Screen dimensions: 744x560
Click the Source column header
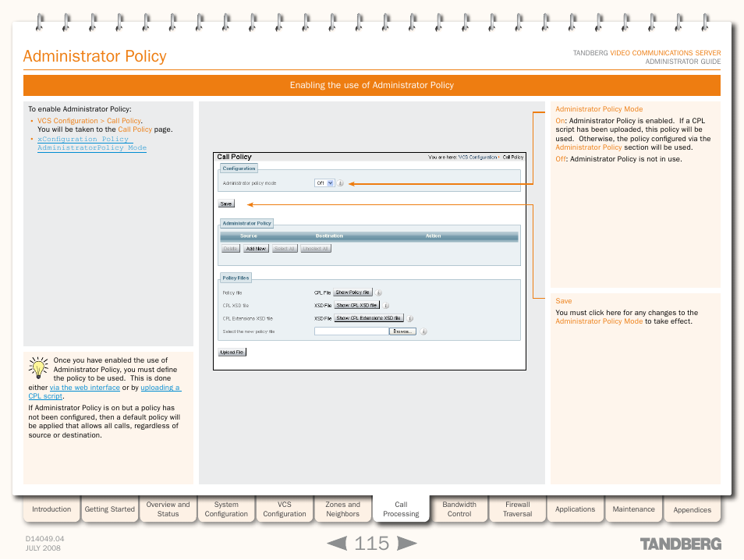point(249,236)
